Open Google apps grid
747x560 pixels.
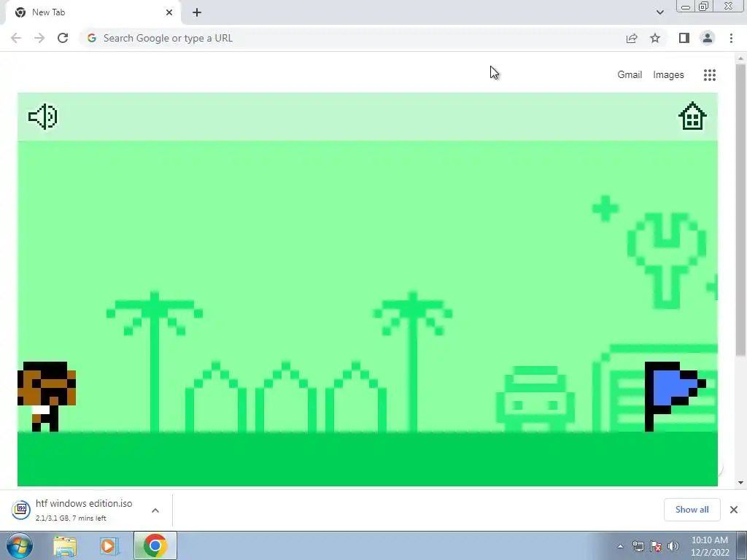[709, 75]
